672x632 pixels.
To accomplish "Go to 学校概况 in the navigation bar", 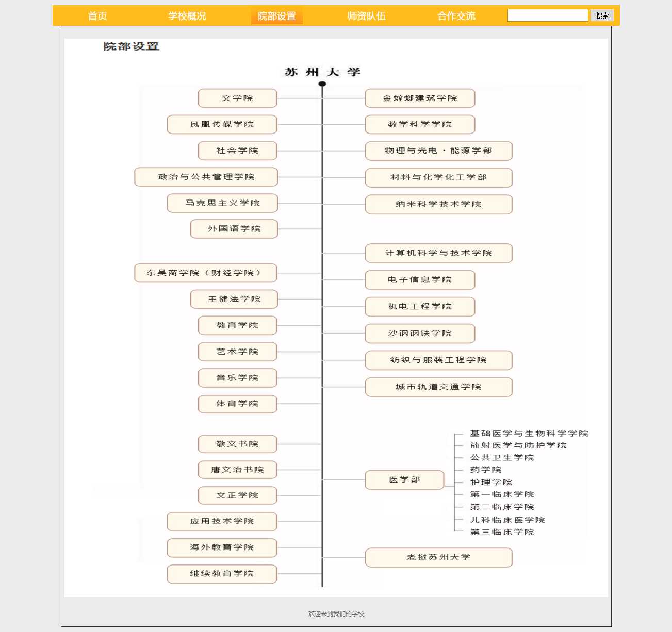I will pos(187,16).
